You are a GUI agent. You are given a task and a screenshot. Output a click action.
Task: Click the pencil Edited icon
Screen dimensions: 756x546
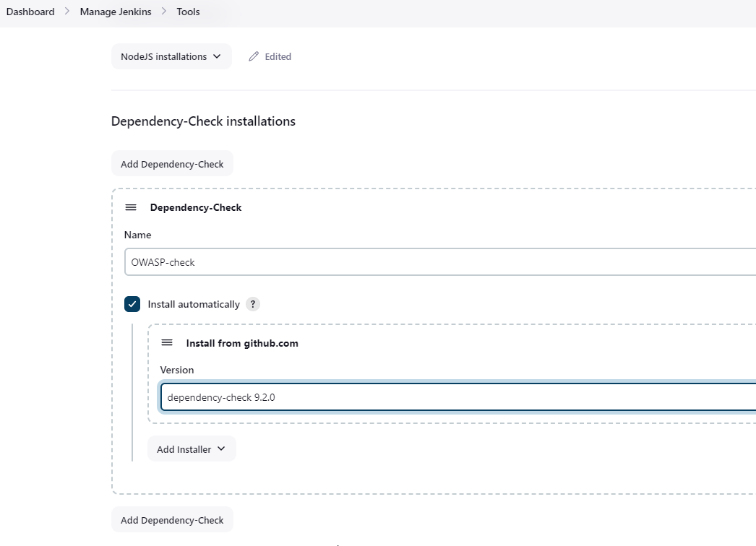(x=254, y=56)
